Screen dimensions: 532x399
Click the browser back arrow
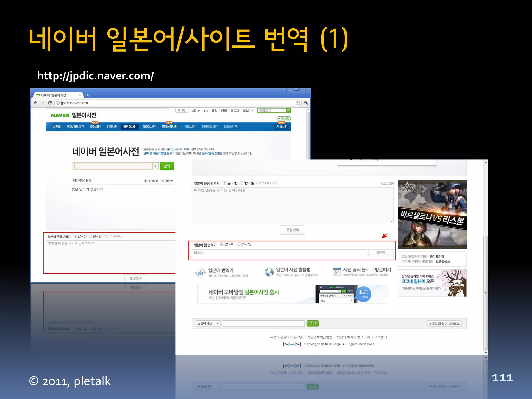[36, 103]
